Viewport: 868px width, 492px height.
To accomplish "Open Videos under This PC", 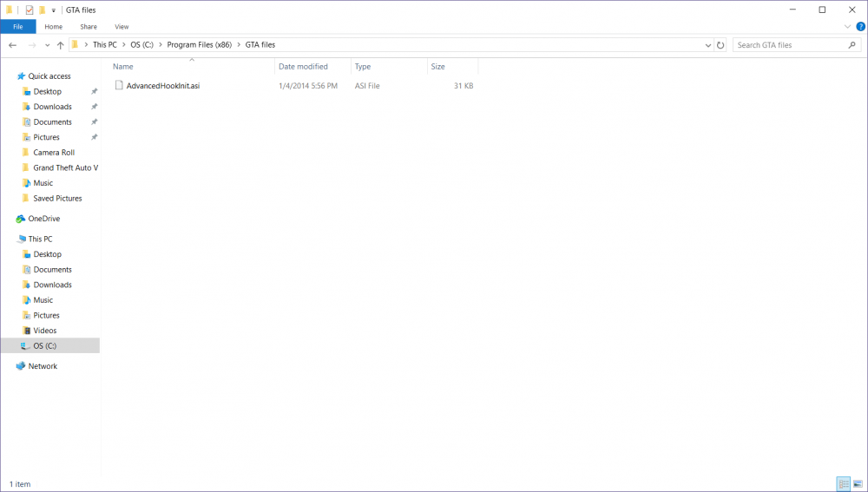I will click(x=45, y=331).
